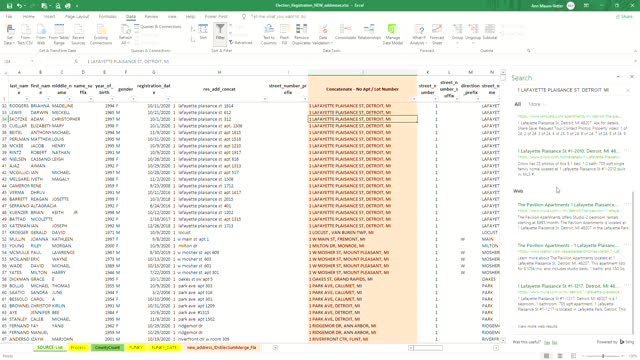The height and width of the screenshot is (360, 640).
Task: Click Forecast Sheet
Action: [437, 34]
